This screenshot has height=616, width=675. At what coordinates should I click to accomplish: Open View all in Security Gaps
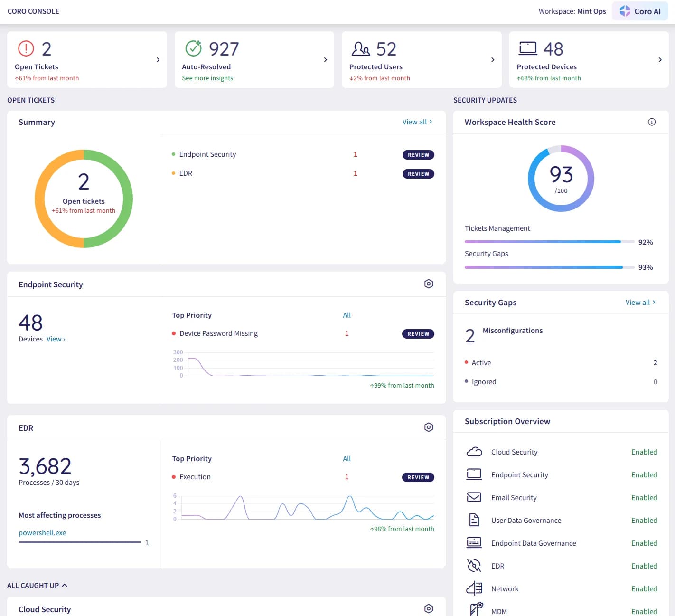[x=640, y=303]
